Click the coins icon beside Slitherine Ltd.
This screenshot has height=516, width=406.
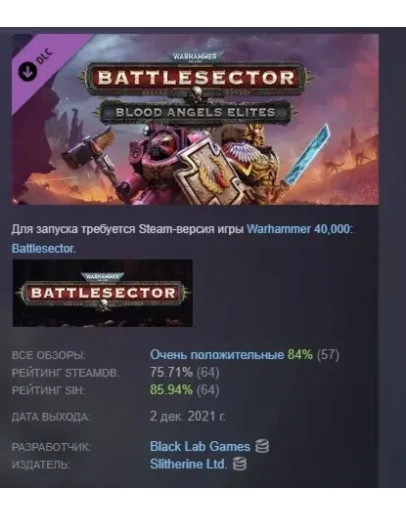click(239, 464)
